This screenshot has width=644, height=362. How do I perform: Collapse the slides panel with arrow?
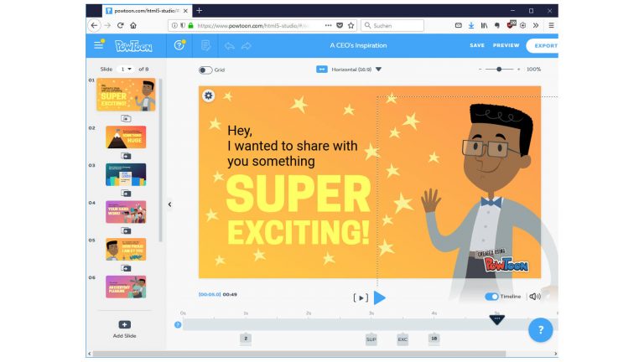(x=169, y=204)
